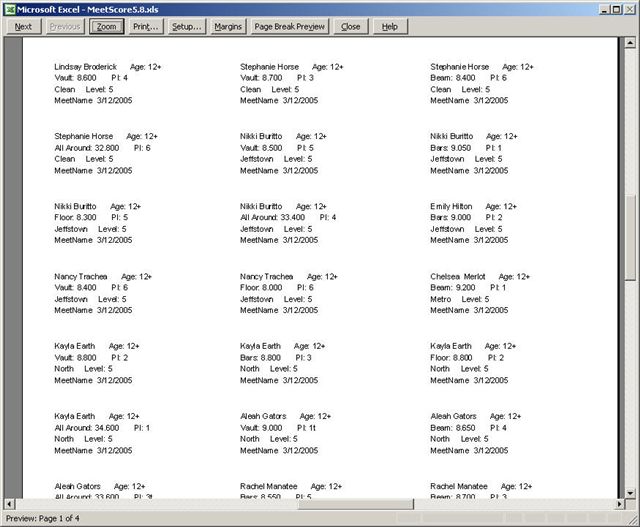Click the Next page button

pos(23,27)
